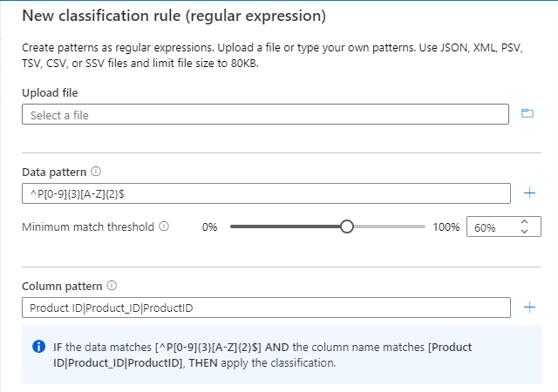
Task: Show info tooltip for Data pattern
Action: click(x=96, y=172)
